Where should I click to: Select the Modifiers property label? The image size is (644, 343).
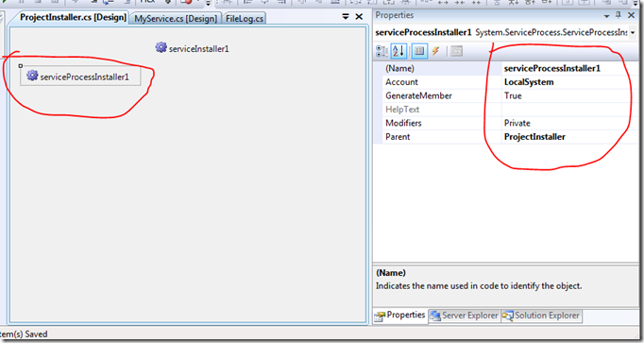403,123
